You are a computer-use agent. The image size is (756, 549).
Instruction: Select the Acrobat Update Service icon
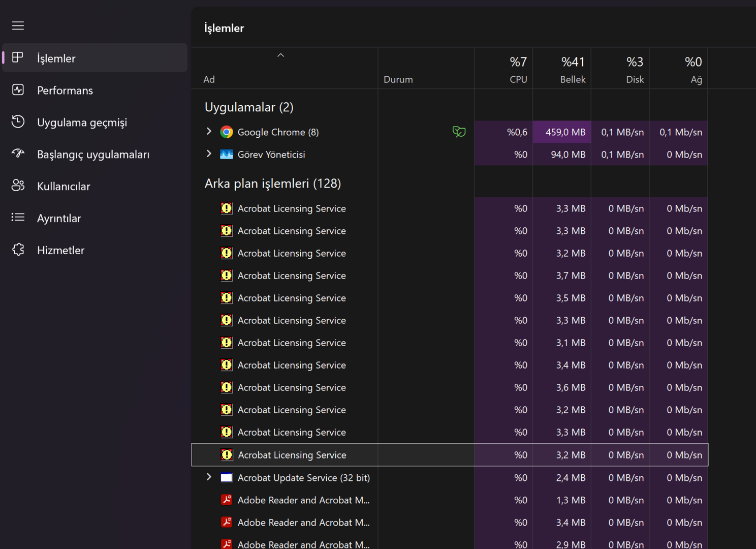(x=227, y=478)
